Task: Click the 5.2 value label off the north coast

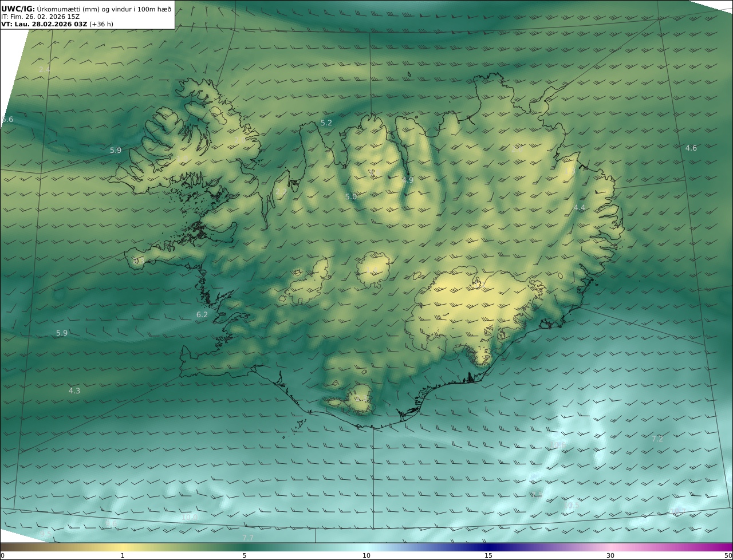Action: (326, 123)
